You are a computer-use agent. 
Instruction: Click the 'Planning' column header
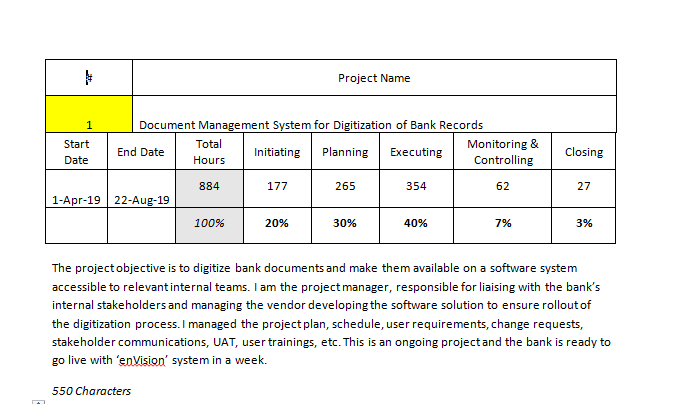click(x=345, y=152)
